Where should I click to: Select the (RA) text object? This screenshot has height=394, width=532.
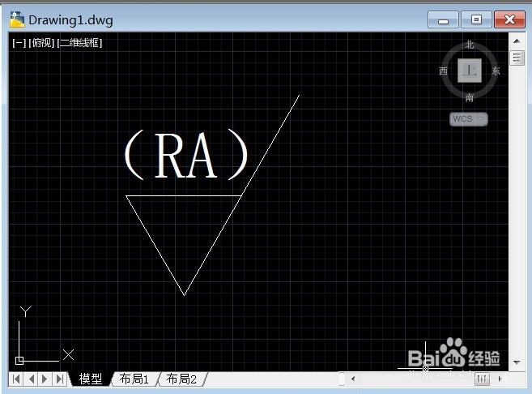pyautogui.click(x=186, y=155)
